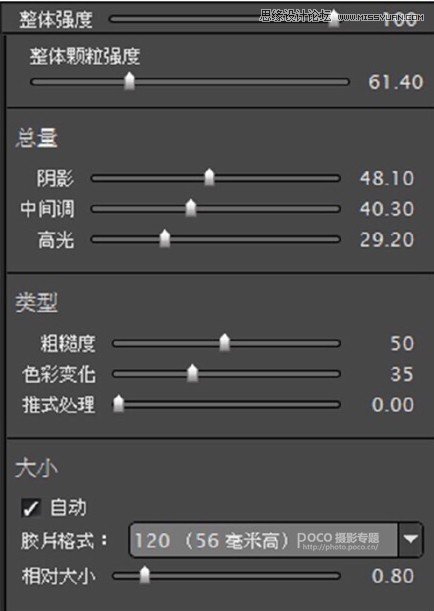Click the 整体颗粒强度 slider thumb
Viewport: 434px width, 611px height.
pos(129,81)
